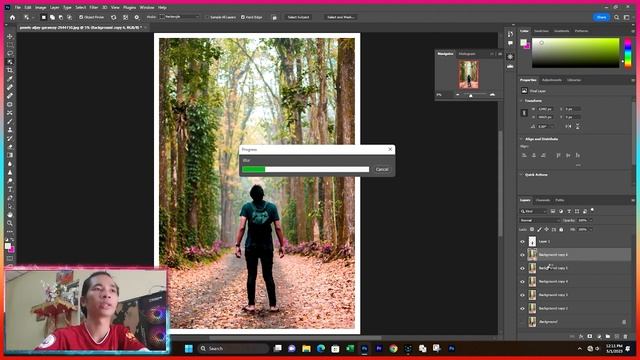
Task: Click inside the green color picker field
Action: pyautogui.click(x=576, y=53)
